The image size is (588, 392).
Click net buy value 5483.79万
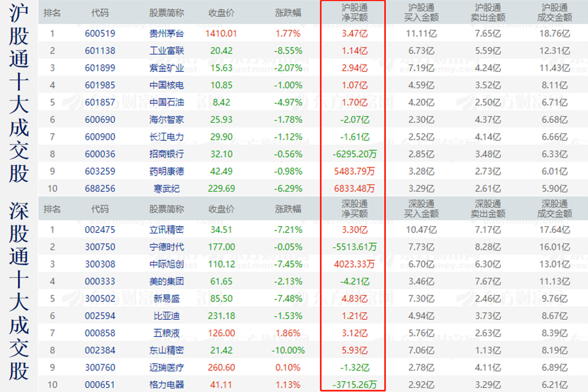pos(355,171)
